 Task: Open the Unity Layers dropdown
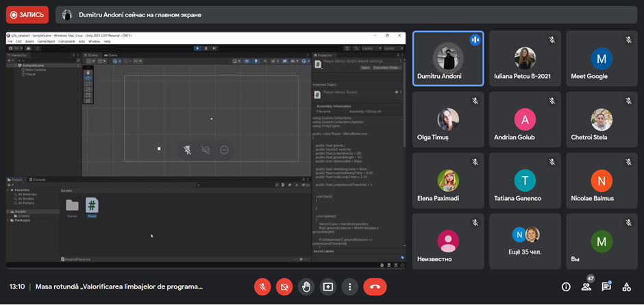[371, 48]
